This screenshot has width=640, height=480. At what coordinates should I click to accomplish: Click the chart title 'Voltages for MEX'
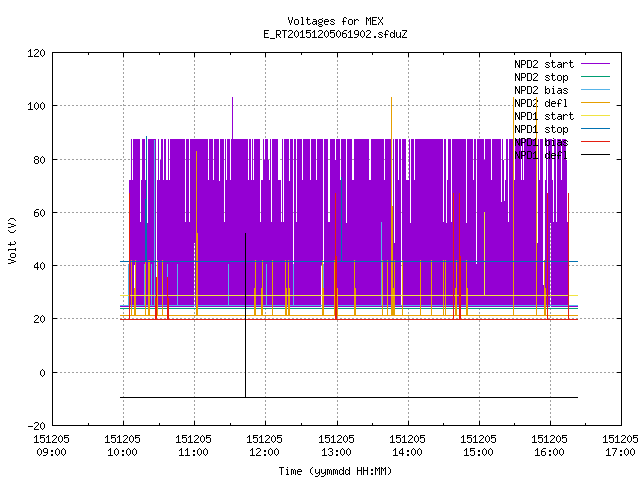coord(335,21)
